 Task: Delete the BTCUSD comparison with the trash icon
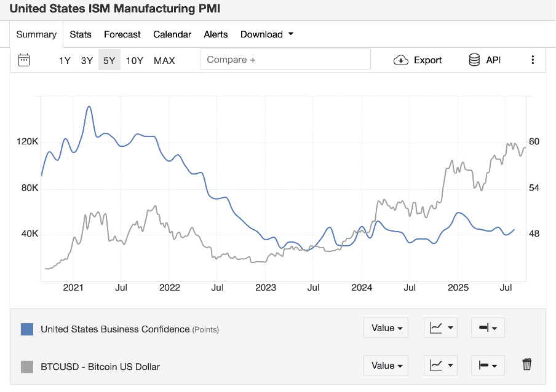tap(527, 364)
